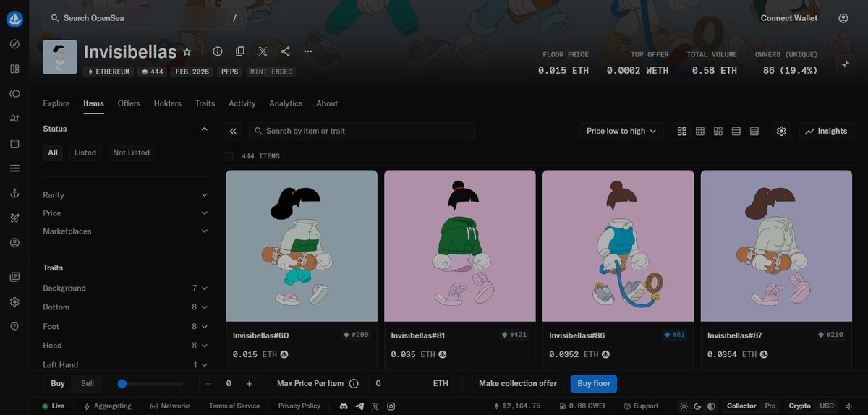Viewport: 868px width, 415px height.
Task: Go to the Activity tab
Action: click(x=242, y=103)
